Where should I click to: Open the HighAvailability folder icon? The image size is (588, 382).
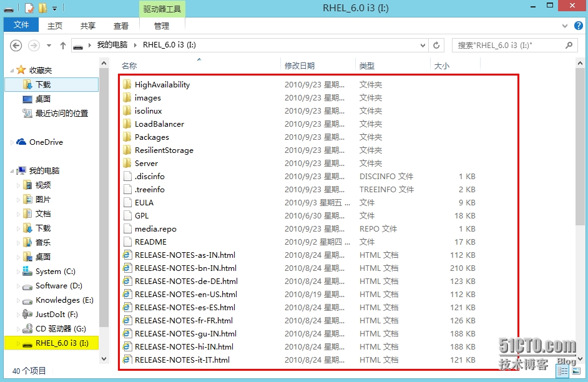127,85
